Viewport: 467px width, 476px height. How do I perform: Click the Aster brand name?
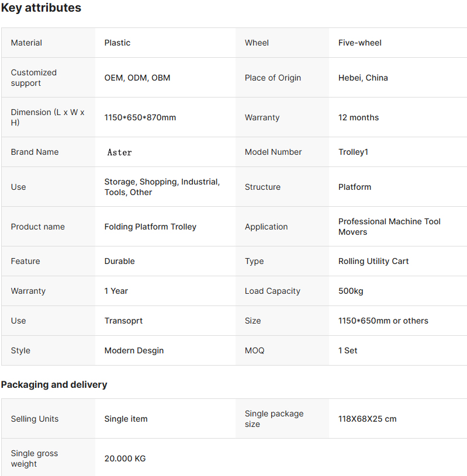click(x=119, y=152)
